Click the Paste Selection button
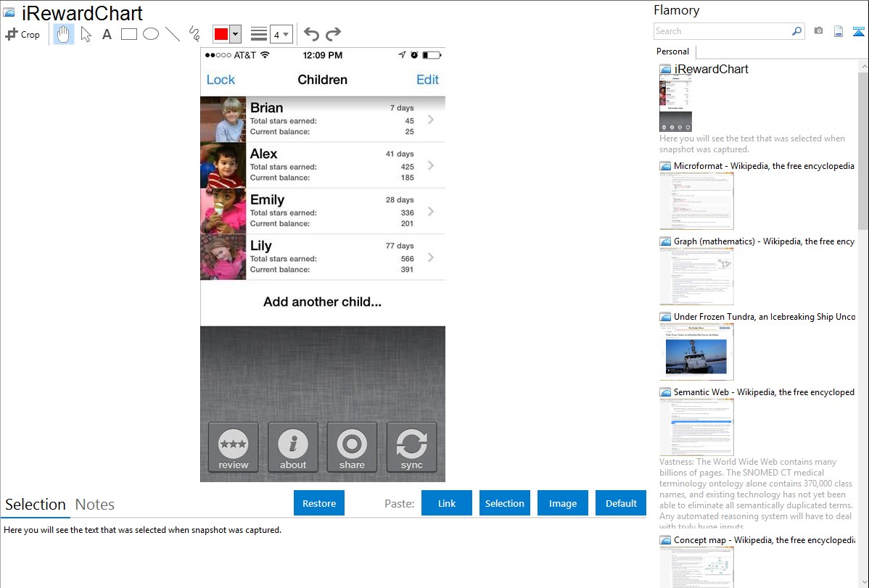Image resolution: width=869 pixels, height=588 pixels. pyautogui.click(x=505, y=503)
